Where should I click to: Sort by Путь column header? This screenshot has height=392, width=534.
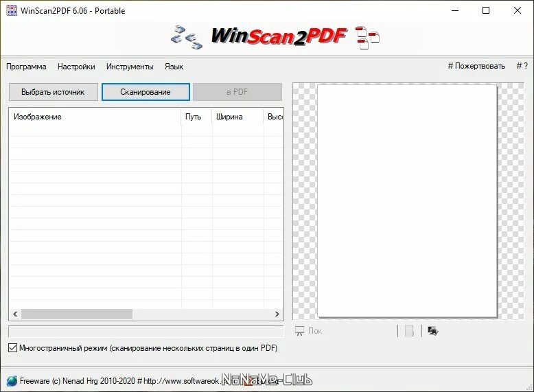(196, 117)
